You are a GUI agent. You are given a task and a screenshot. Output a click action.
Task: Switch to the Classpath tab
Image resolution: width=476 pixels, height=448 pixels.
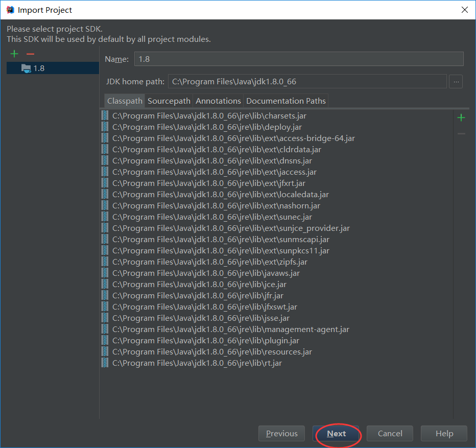click(125, 101)
